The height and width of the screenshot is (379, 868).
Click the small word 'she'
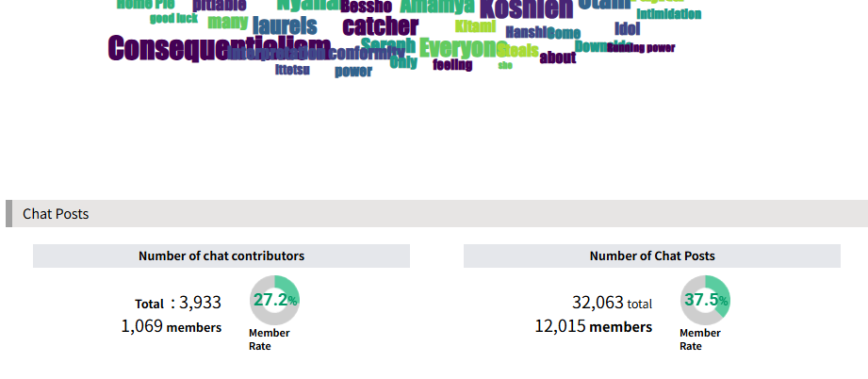coord(505,65)
